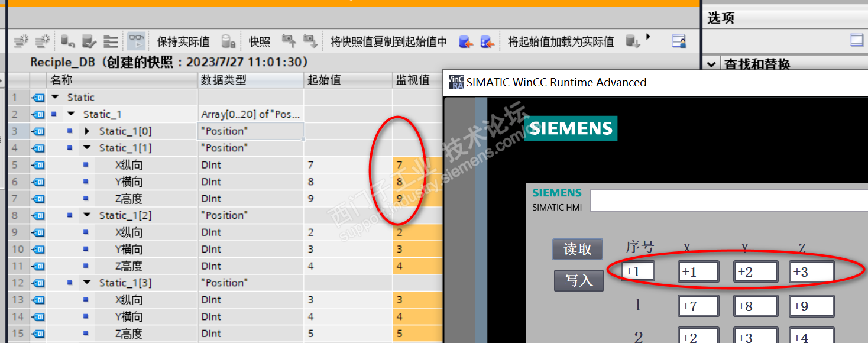Click the first insert row toolbar icon
The width and height of the screenshot is (868, 343).
[x=21, y=41]
